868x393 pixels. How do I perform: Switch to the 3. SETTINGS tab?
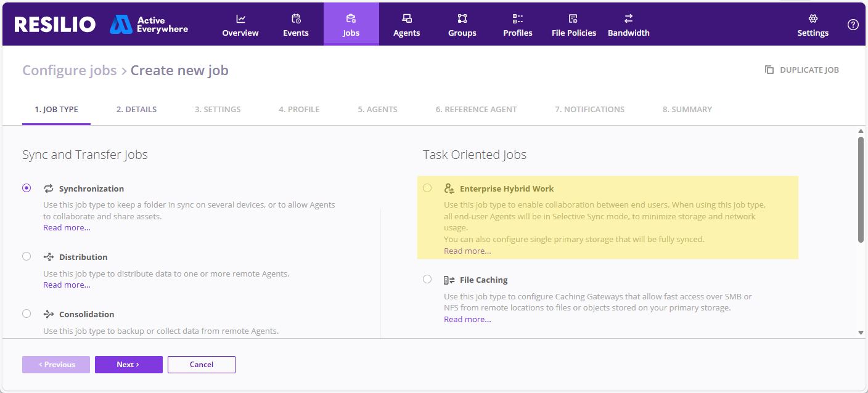coord(218,109)
